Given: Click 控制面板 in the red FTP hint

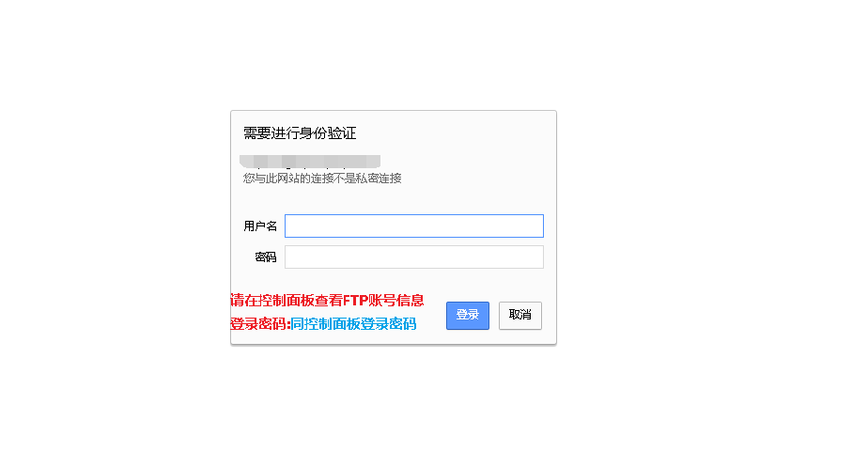Looking at the screenshot, I should tap(287, 301).
